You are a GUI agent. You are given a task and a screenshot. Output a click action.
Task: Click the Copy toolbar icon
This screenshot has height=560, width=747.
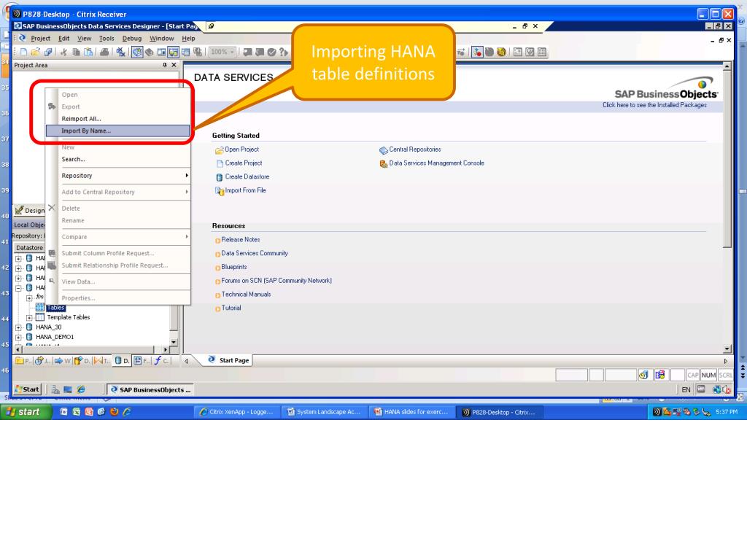pos(76,52)
